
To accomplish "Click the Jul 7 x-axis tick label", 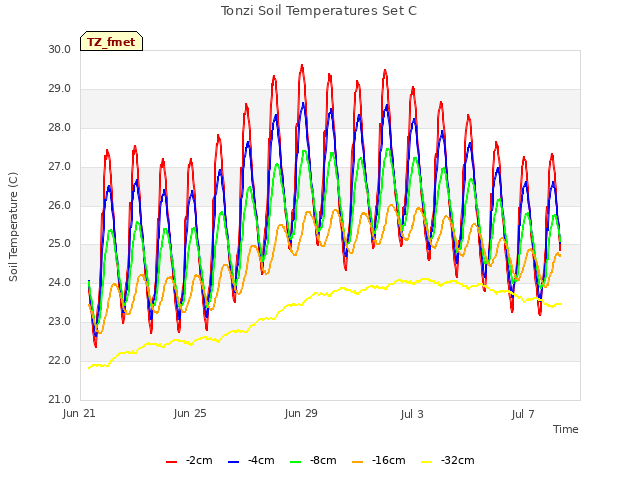I will (x=523, y=415).
